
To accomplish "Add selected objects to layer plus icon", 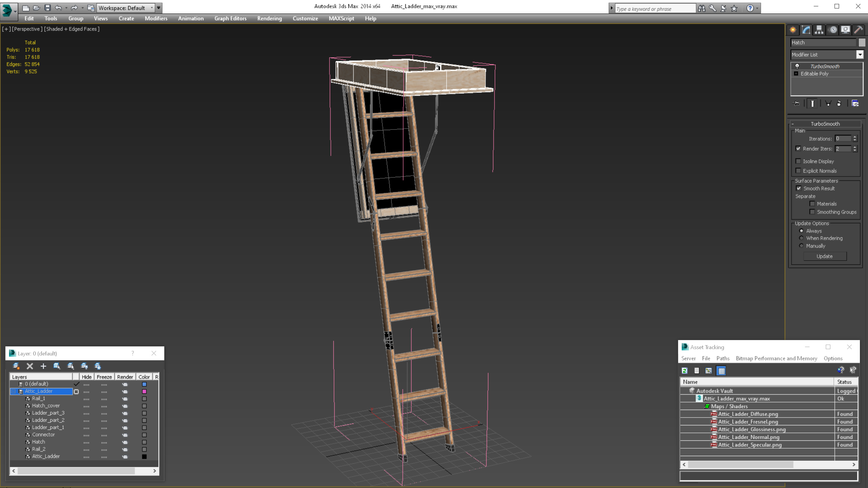I will [x=43, y=366].
